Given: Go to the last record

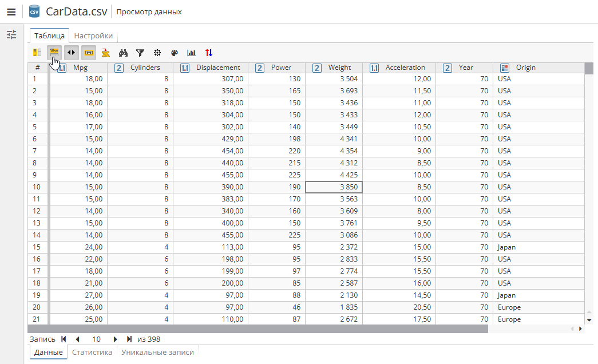Looking at the screenshot, I should point(129,339).
